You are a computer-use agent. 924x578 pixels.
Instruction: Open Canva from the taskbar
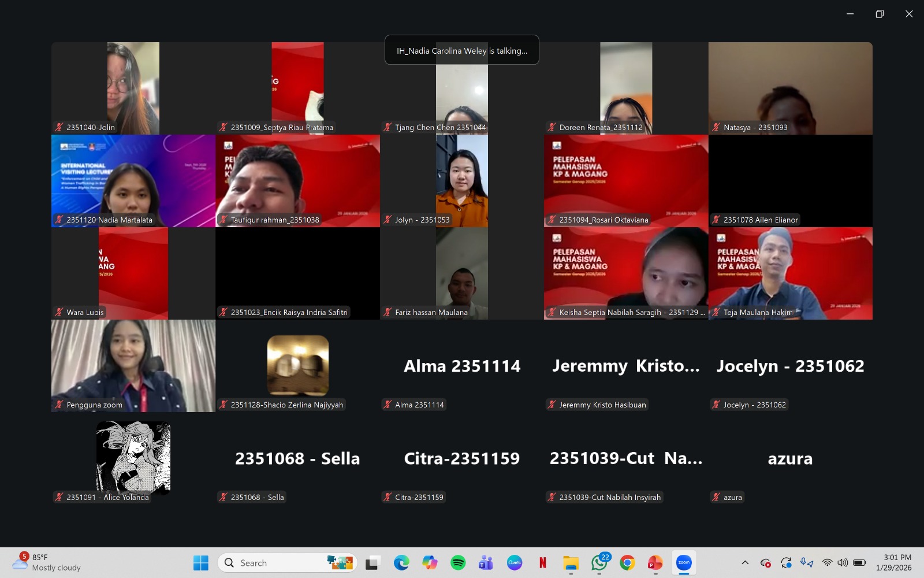515,563
